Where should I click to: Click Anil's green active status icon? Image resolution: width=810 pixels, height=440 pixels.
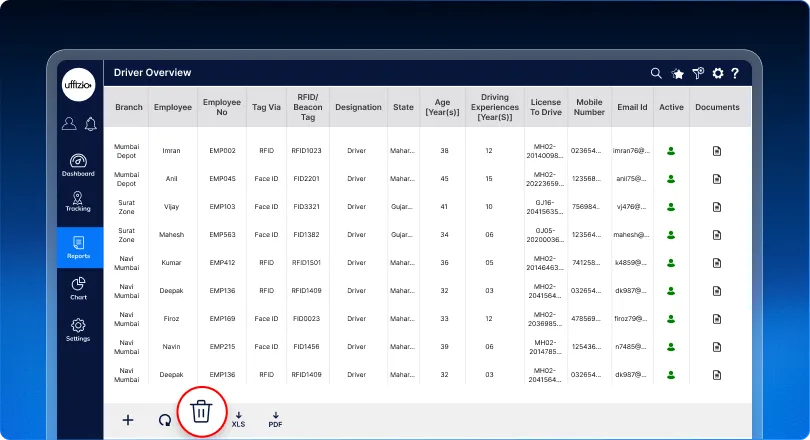671,179
